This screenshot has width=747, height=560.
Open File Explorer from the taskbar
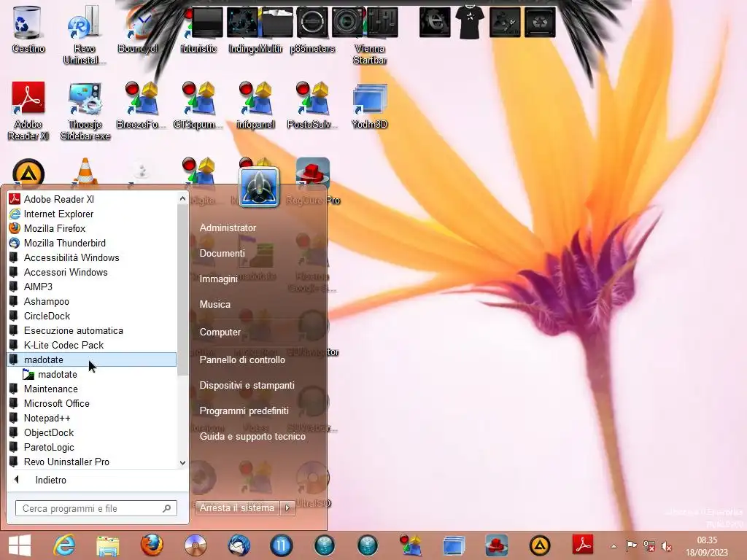[108, 545]
